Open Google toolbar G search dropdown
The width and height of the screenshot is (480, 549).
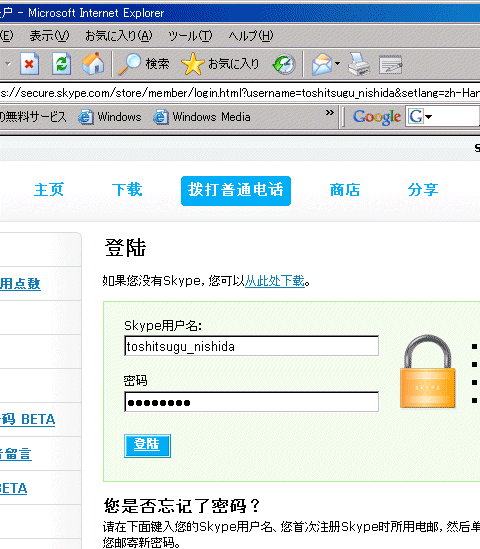pyautogui.click(x=419, y=117)
